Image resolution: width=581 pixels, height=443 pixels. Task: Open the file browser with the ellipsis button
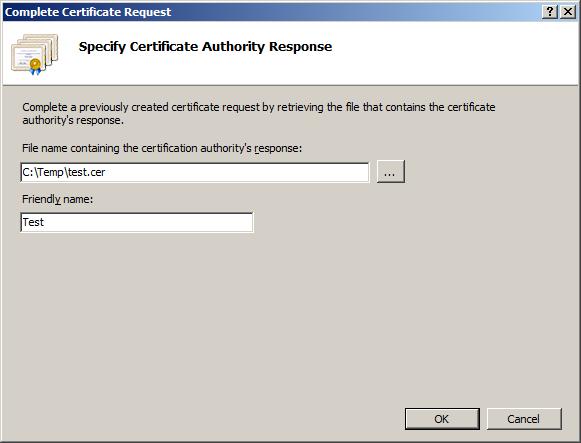tap(391, 171)
